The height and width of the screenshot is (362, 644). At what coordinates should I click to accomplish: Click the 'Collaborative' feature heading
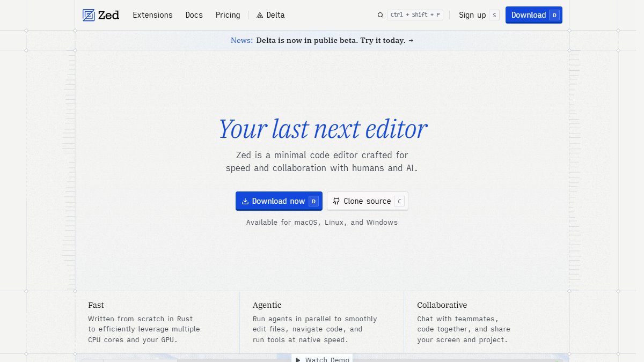pos(442,305)
